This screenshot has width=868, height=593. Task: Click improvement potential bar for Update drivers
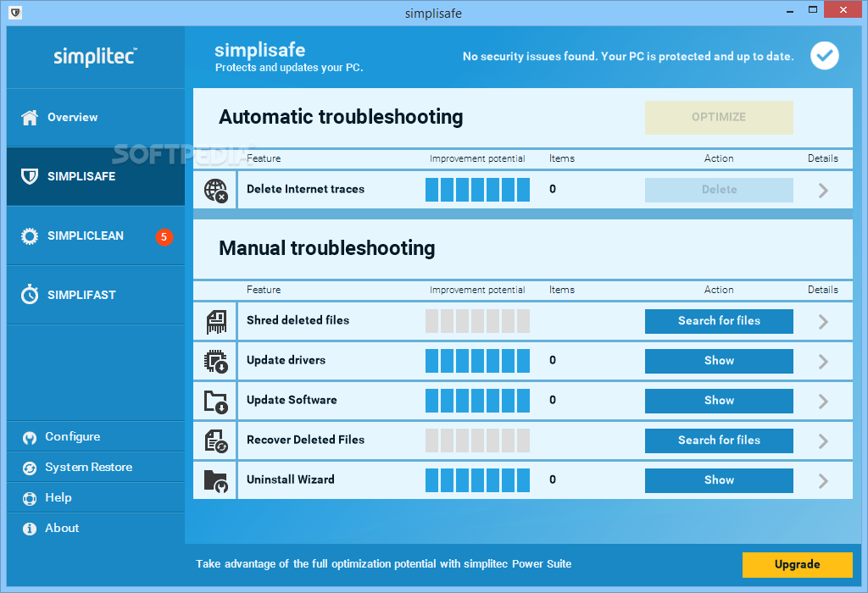(x=477, y=361)
